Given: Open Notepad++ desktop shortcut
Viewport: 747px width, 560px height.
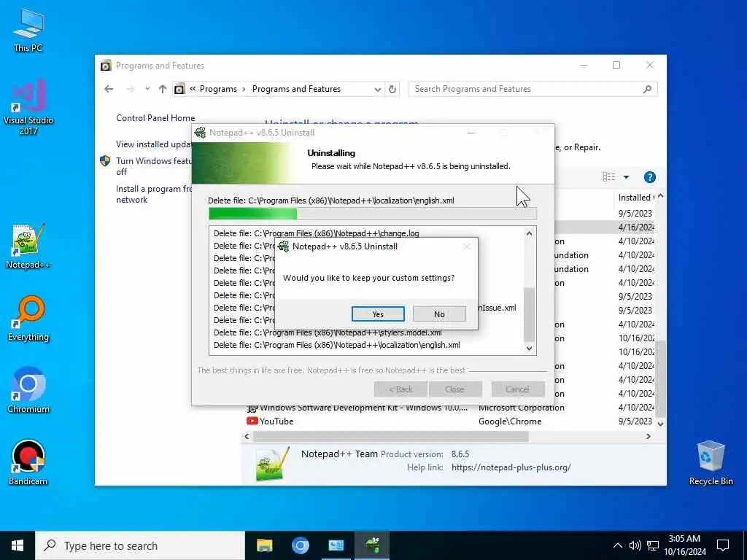Looking at the screenshot, I should pos(28,246).
